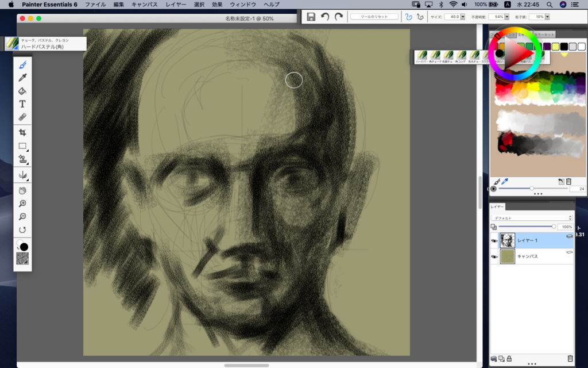Select the Rubber Stamp cloner tool
The image size is (588, 368).
[x=22, y=159]
